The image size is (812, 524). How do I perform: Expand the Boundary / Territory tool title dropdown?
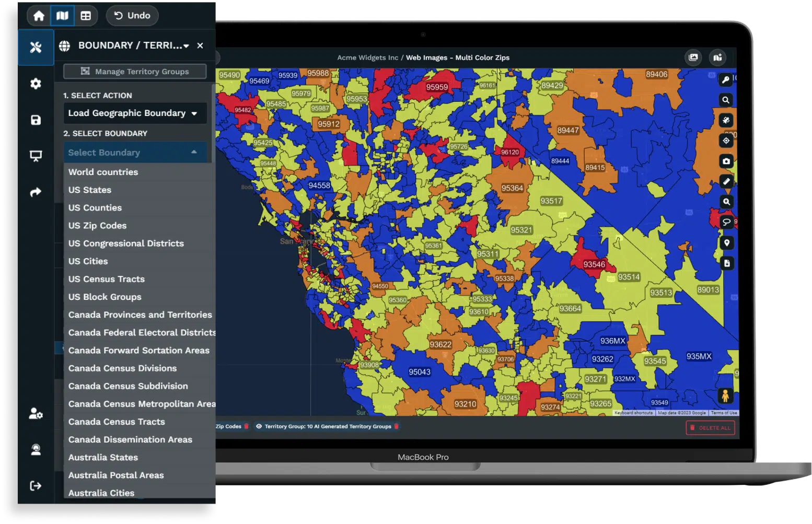pos(186,46)
